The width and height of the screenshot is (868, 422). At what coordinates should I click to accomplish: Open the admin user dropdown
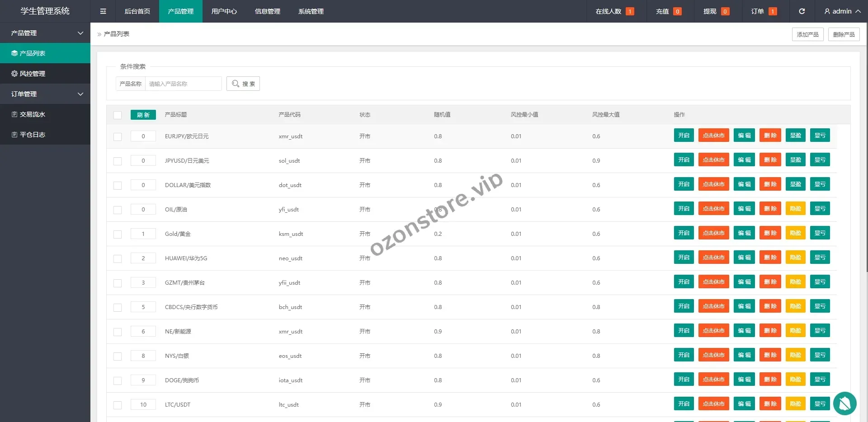[x=842, y=11]
